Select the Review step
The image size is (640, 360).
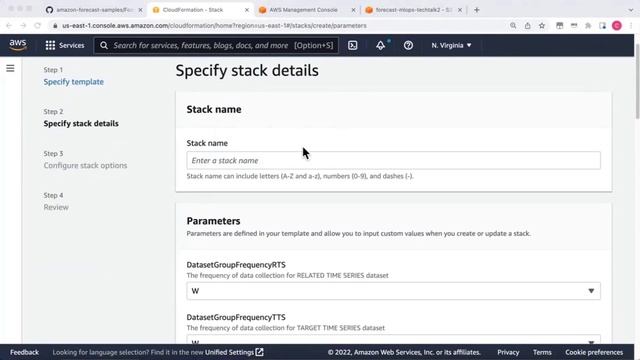56,207
